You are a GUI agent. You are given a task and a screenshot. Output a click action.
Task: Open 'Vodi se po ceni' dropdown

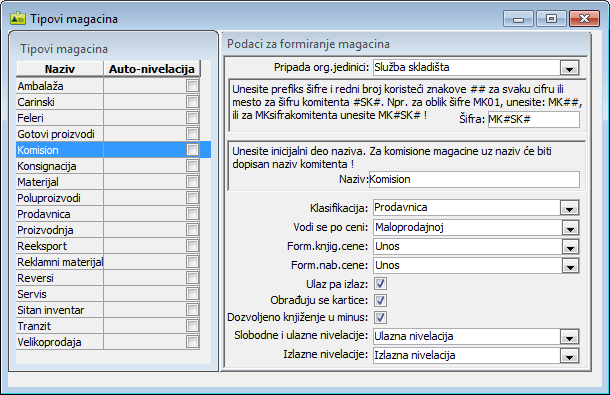click(570, 228)
